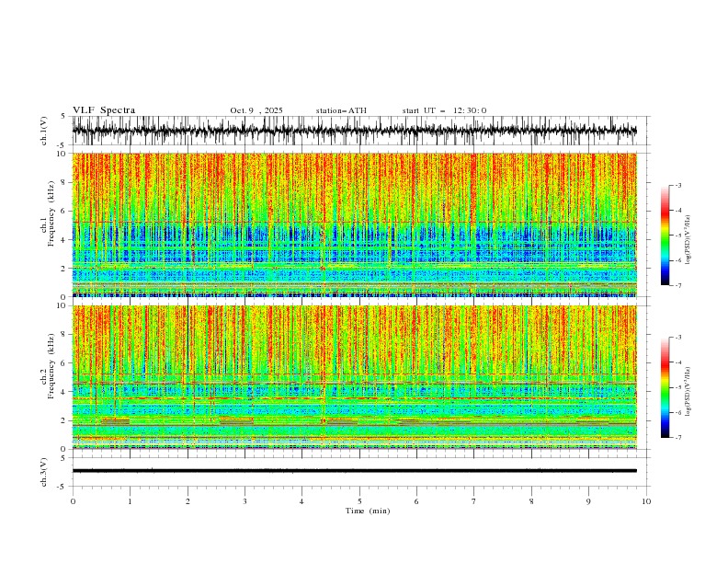Click the "7" tick on time axis
This screenshot has width=728, height=563.
474,501
